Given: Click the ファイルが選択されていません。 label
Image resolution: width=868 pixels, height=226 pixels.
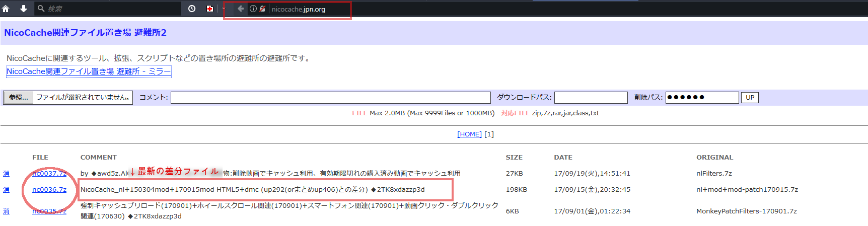Looking at the screenshot, I should coord(83,97).
